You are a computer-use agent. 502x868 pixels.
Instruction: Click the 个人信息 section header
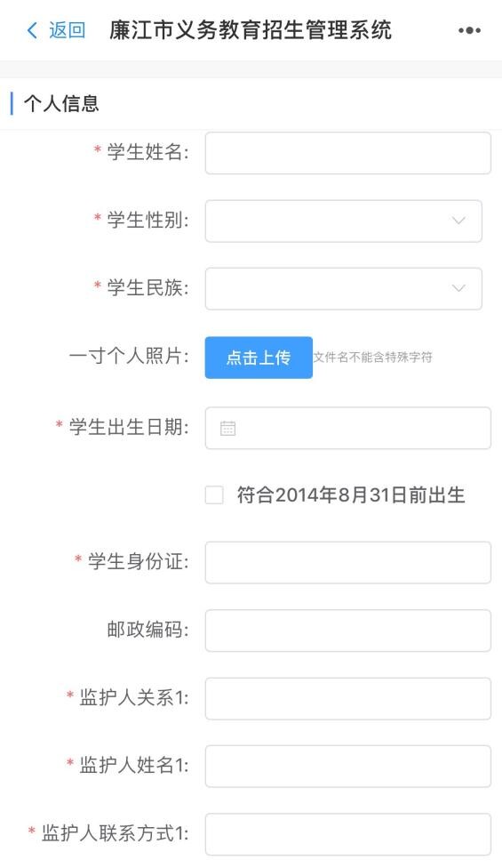pyautogui.click(x=61, y=103)
